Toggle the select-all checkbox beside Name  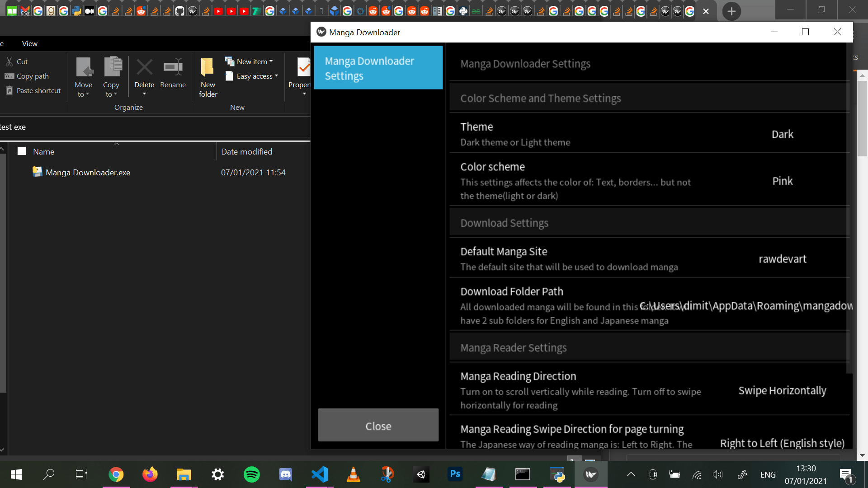[x=22, y=151]
